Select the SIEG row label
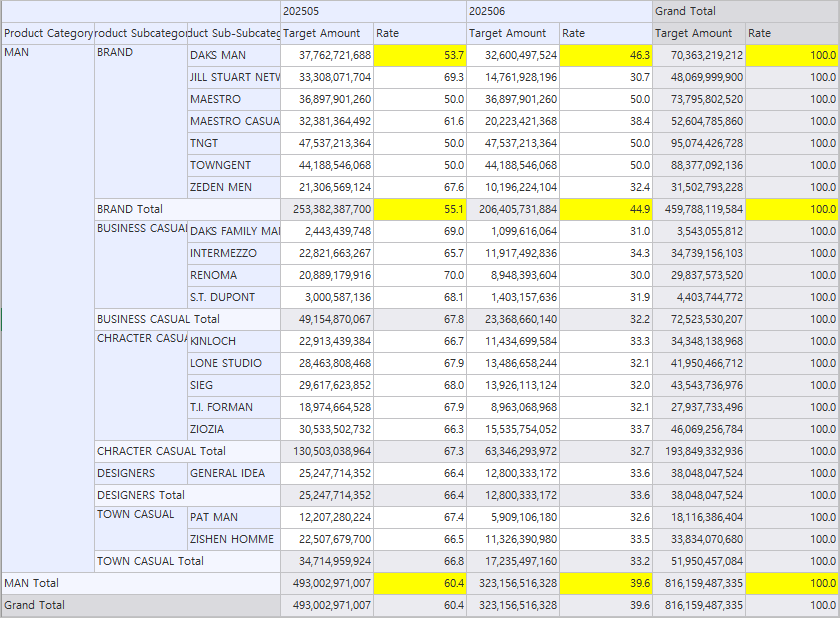The height and width of the screenshot is (618, 840). click(x=234, y=385)
